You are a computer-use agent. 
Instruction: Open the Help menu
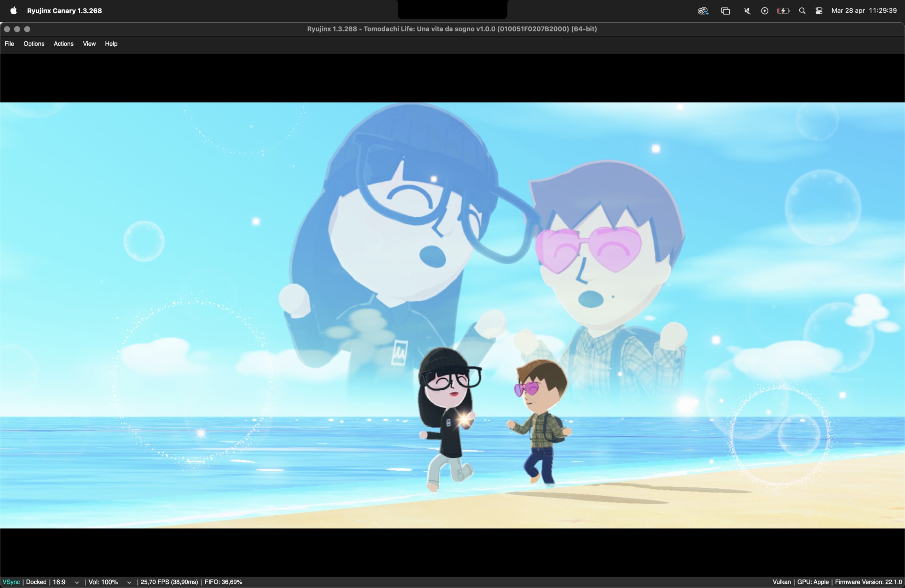(111, 44)
